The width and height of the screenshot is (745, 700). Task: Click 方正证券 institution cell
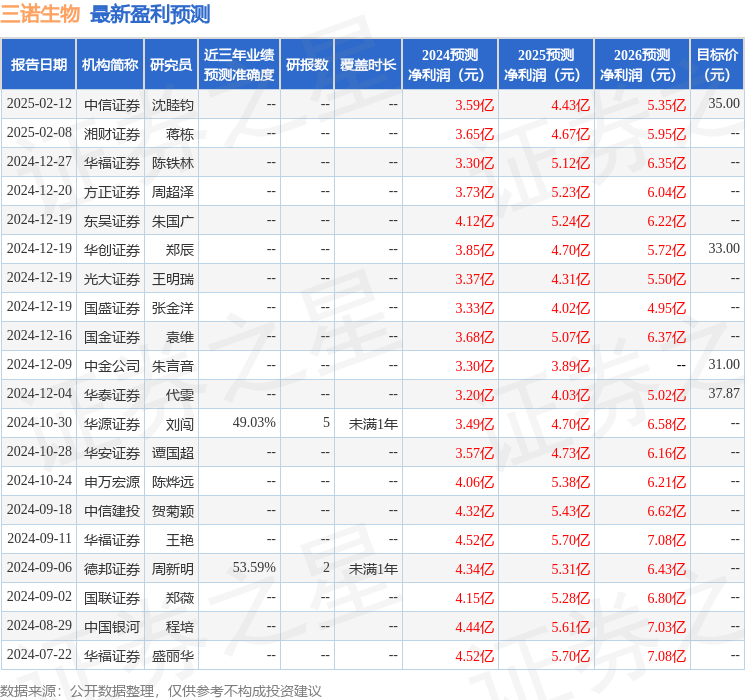112,192
